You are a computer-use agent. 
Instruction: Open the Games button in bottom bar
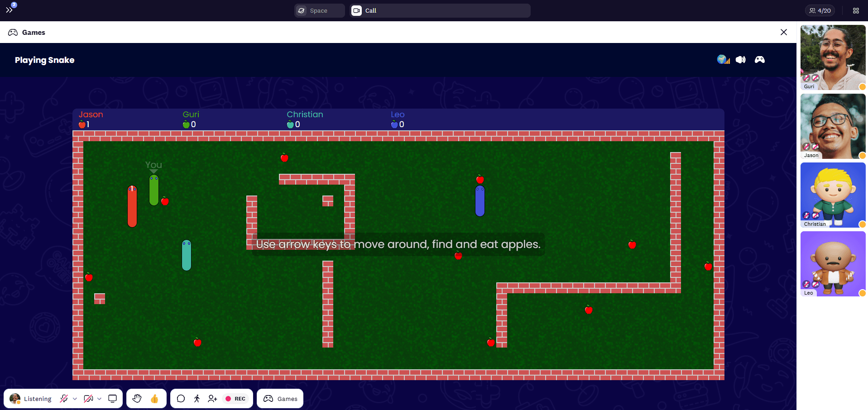click(280, 399)
